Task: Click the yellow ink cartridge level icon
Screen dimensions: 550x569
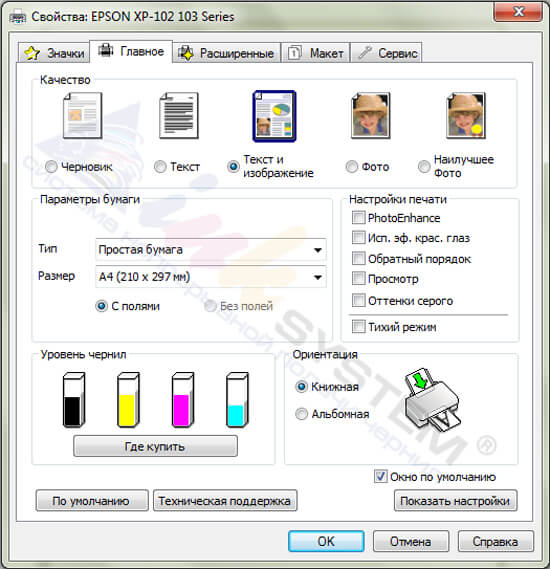Action: pyautogui.click(x=128, y=400)
